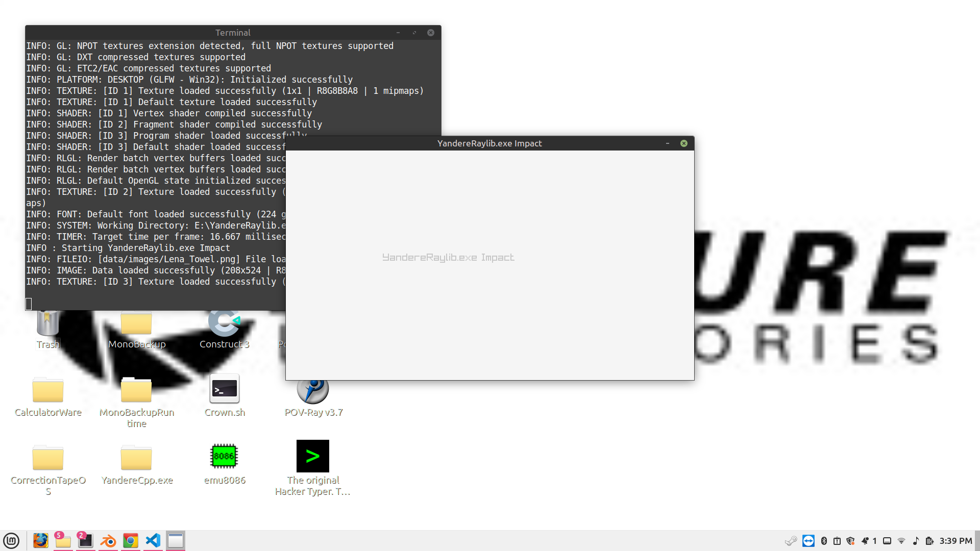Open the sound volume applet
This screenshot has height=551, width=980.
click(x=916, y=541)
